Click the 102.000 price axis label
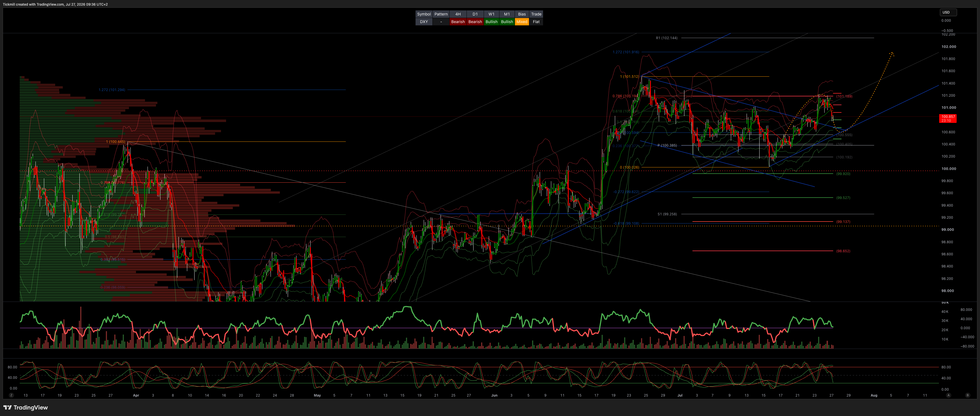This screenshot has width=980, height=416. click(x=948, y=47)
